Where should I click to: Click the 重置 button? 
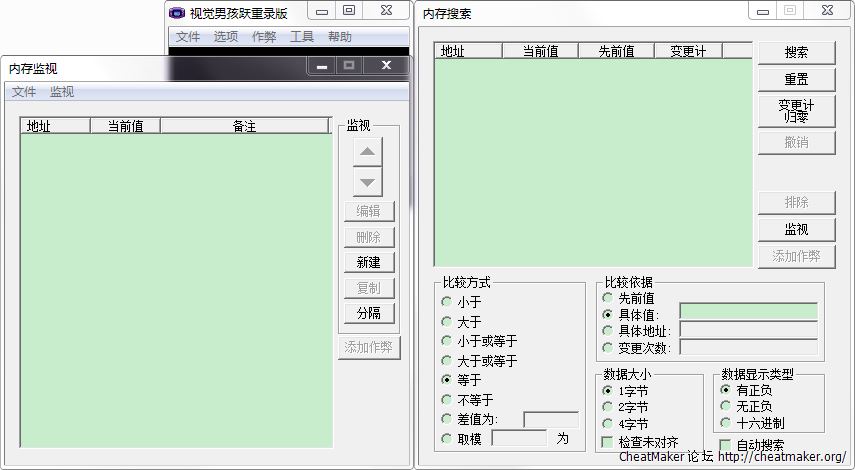(x=796, y=80)
